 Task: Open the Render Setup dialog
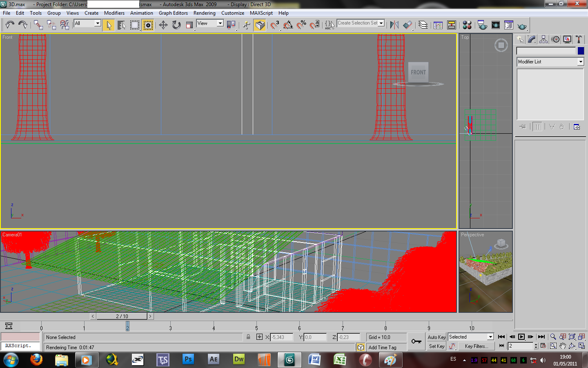click(x=482, y=25)
